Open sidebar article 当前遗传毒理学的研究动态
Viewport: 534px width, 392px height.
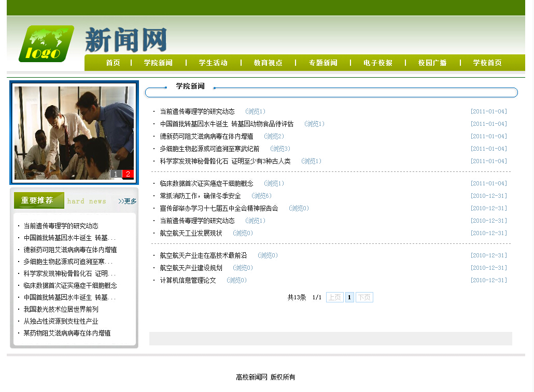[x=61, y=226]
